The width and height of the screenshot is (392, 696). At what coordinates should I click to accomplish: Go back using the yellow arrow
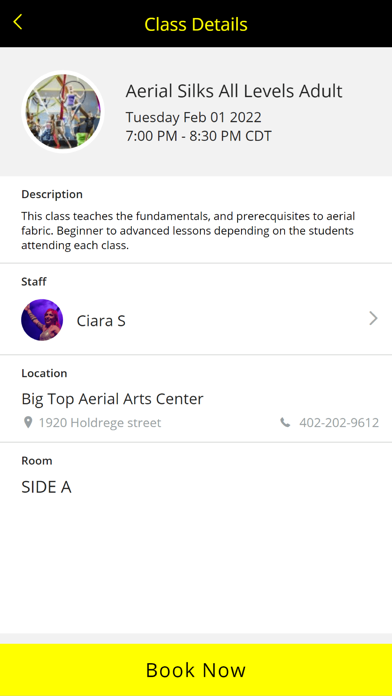point(18,22)
